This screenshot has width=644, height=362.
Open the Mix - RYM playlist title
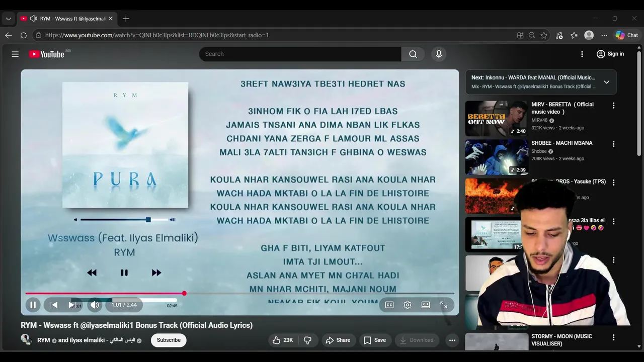coord(533,86)
